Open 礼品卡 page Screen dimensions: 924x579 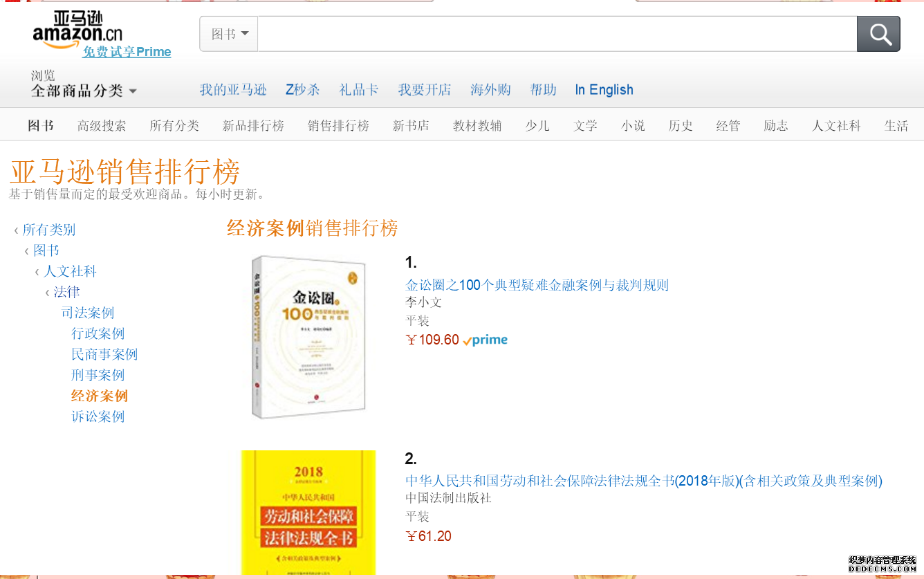click(x=359, y=90)
